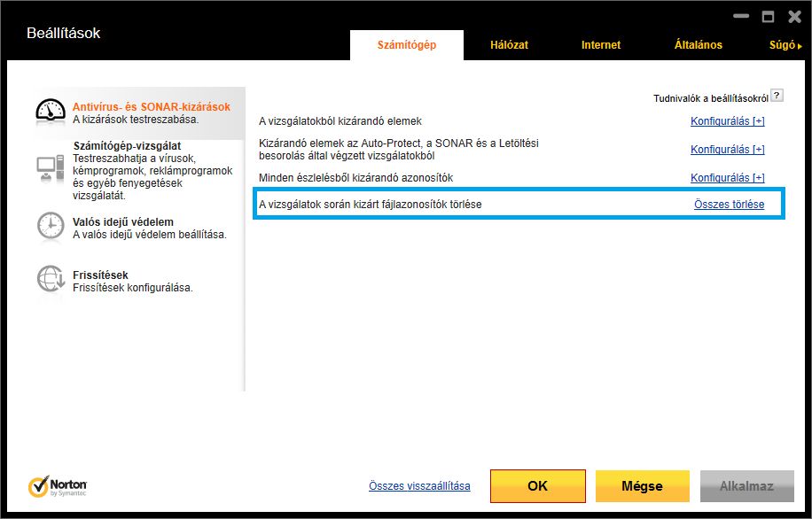Open the Internet tab

(601, 45)
